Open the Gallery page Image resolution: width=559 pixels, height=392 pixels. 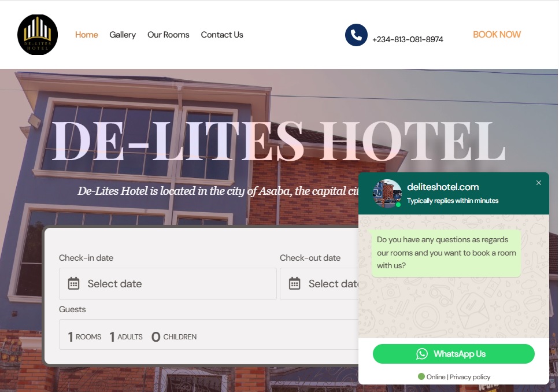click(x=123, y=35)
